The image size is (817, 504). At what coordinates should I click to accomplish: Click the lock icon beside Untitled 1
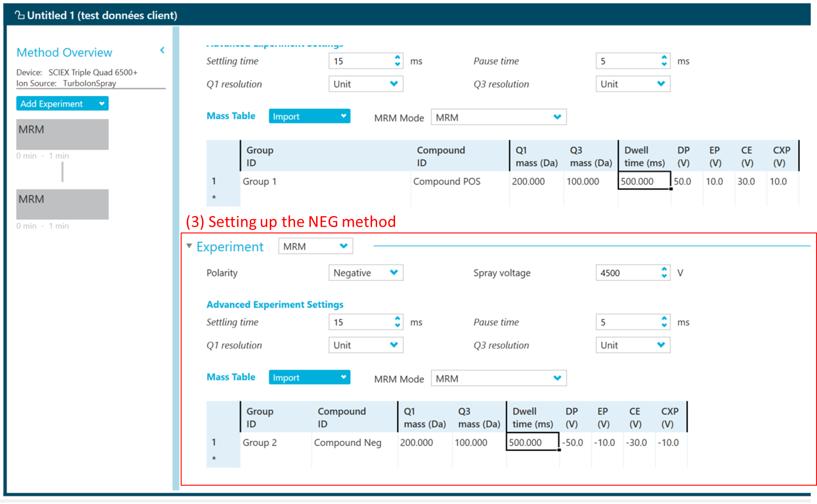(x=19, y=15)
